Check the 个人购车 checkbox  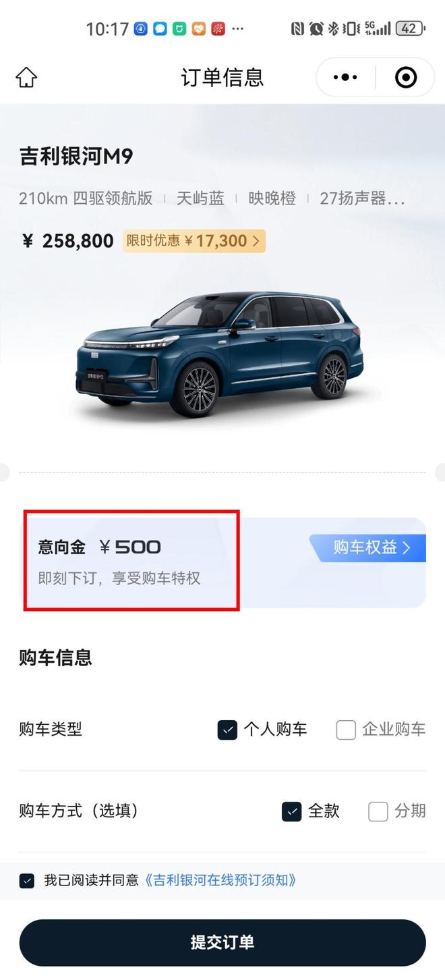[x=227, y=730]
